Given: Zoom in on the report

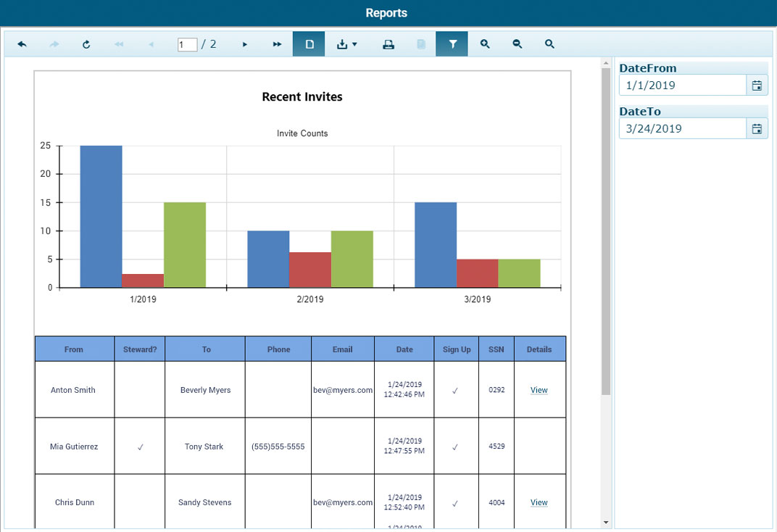Looking at the screenshot, I should click(485, 44).
